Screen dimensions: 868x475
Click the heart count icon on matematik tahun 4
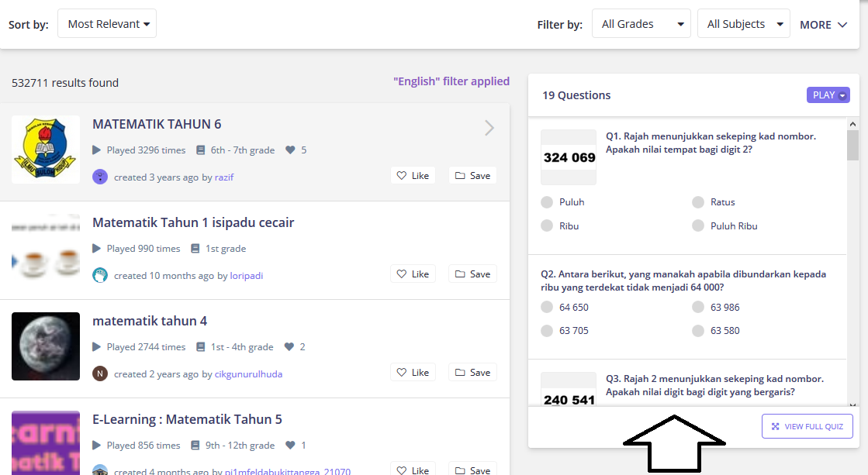point(289,346)
